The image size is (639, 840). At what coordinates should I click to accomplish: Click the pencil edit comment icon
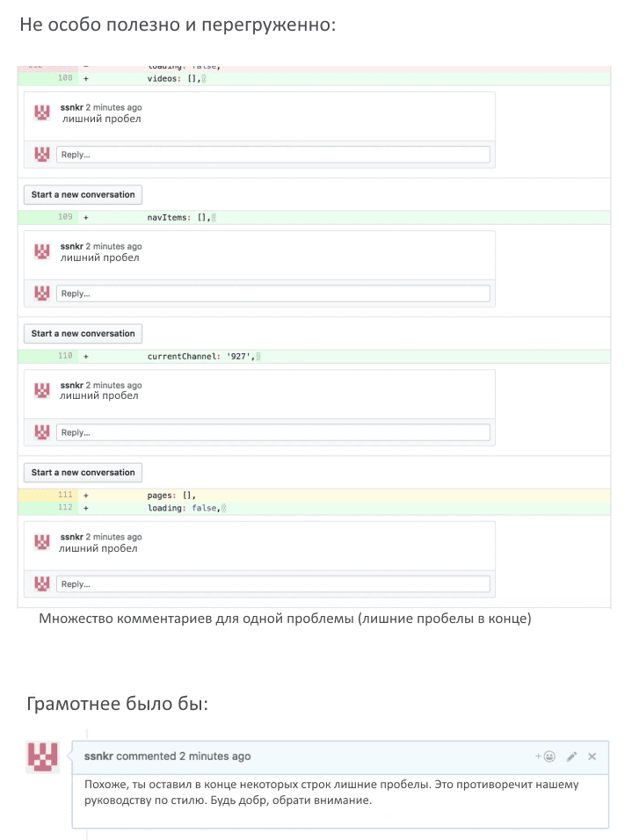click(x=571, y=756)
